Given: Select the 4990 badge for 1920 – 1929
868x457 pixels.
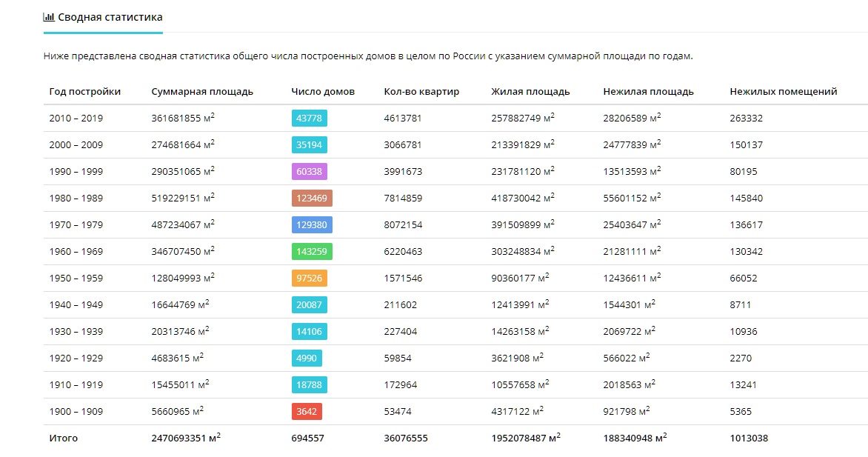Looking at the screenshot, I should [x=307, y=358].
